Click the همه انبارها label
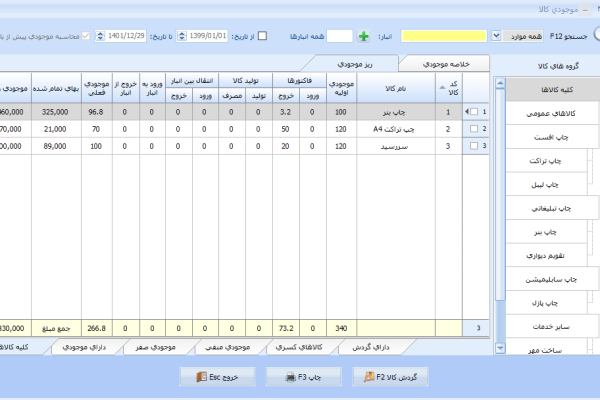This screenshot has height=400, width=600. (x=307, y=36)
